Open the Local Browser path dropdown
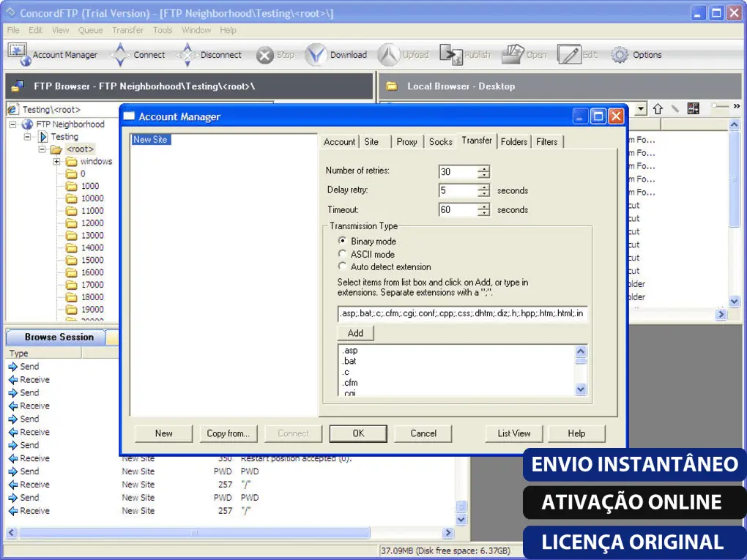The width and height of the screenshot is (747, 560). pyautogui.click(x=642, y=108)
